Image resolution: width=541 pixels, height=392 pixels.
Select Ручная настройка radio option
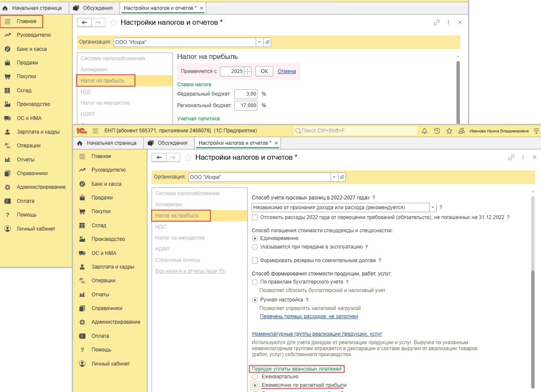pos(255,300)
